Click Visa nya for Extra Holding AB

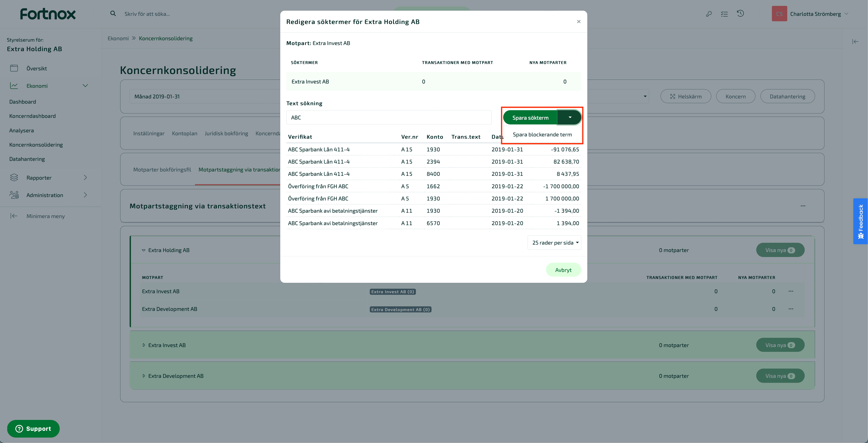(780, 250)
